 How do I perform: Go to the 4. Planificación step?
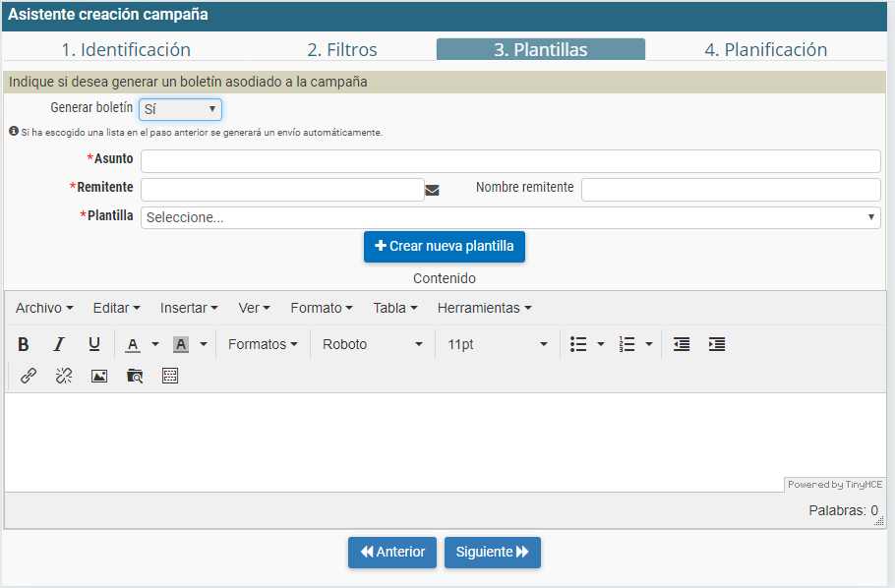point(765,50)
